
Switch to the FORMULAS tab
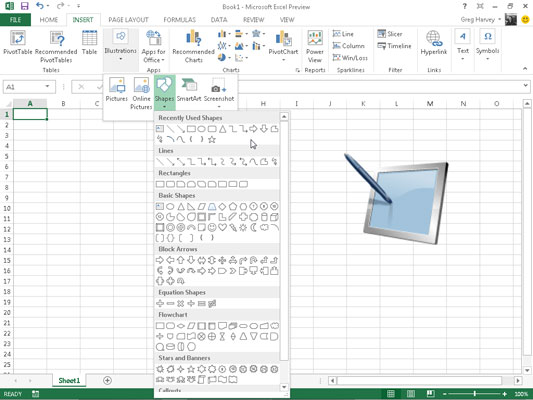click(x=179, y=20)
